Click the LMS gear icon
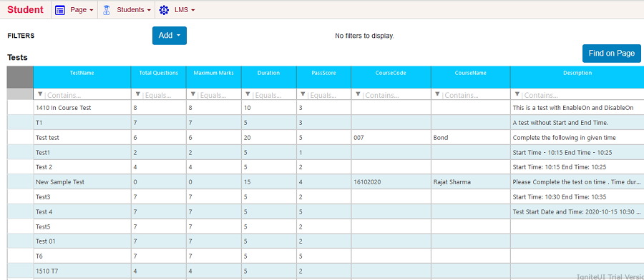This screenshot has width=644, height=280. (x=164, y=10)
